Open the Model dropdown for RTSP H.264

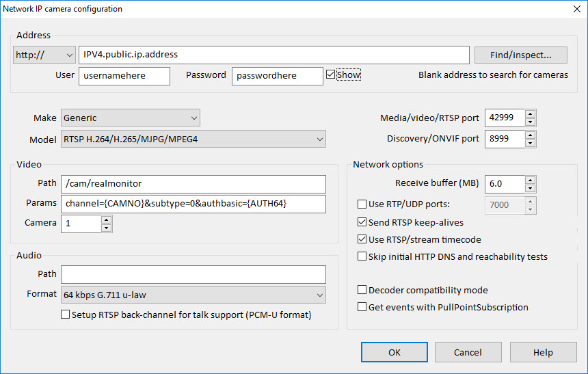[193, 139]
